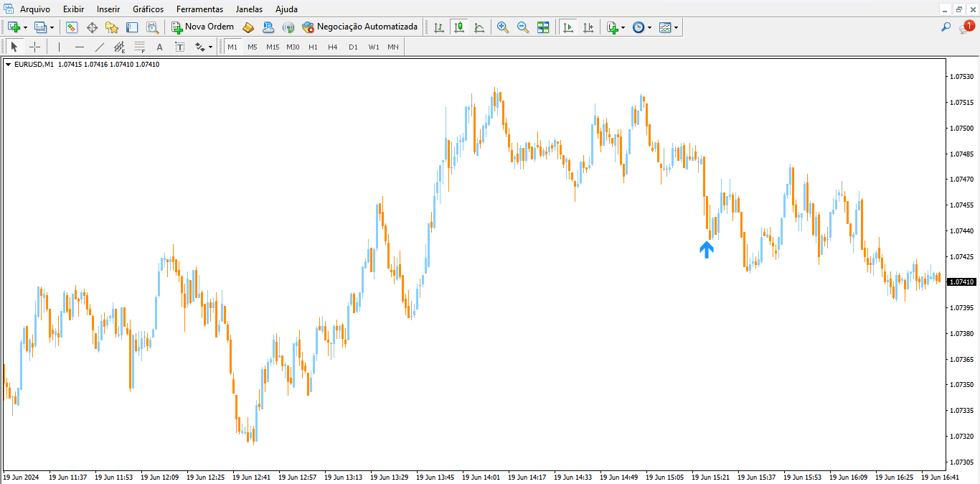Open the Ferramentas menu
This screenshot has height=484, width=980.
coord(199,9)
